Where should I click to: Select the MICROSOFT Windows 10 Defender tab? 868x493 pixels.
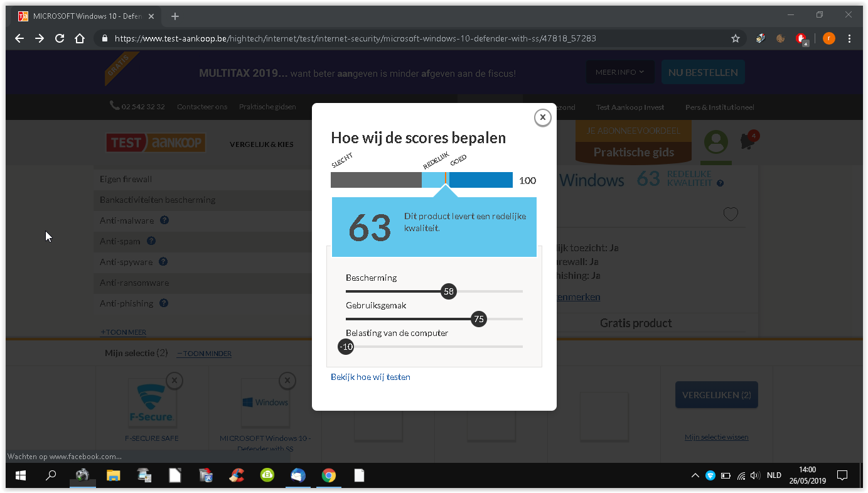[87, 16]
